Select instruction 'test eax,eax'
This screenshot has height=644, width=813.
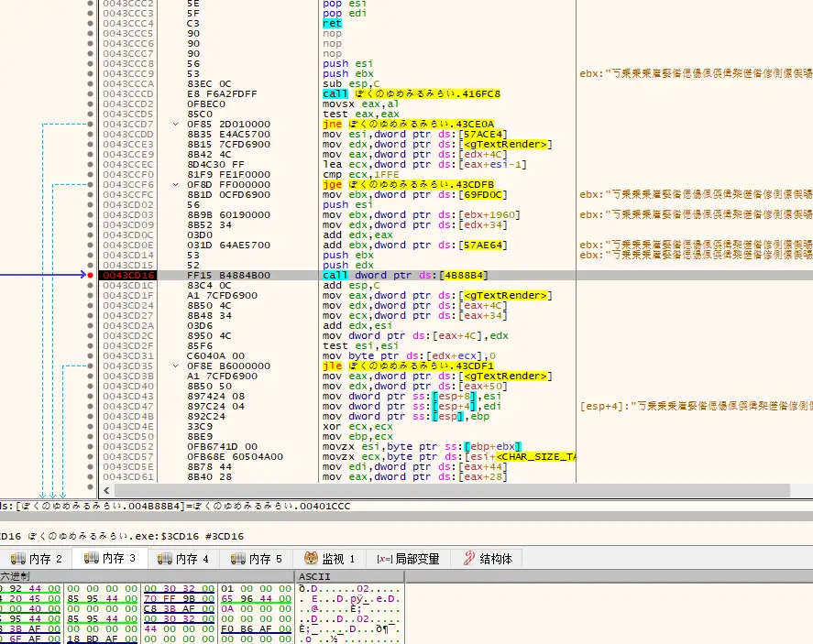361,114
